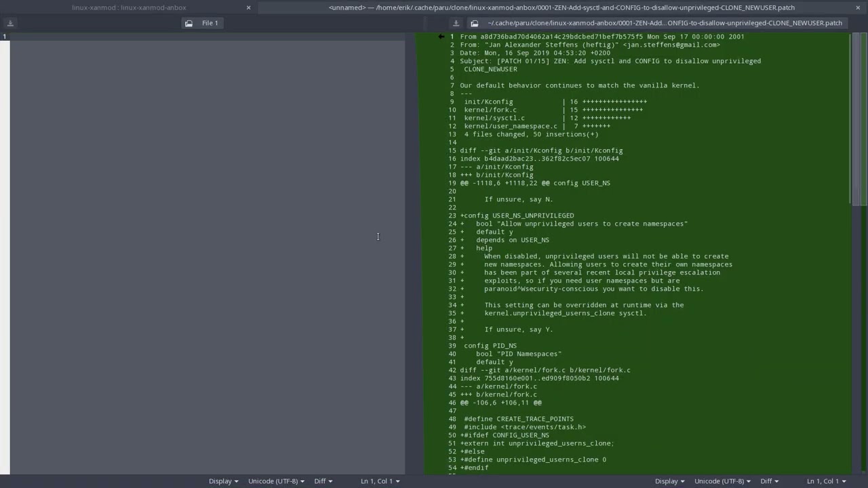Click the 'If unsure, say N.' line
The image size is (868, 488).
coord(519,199)
